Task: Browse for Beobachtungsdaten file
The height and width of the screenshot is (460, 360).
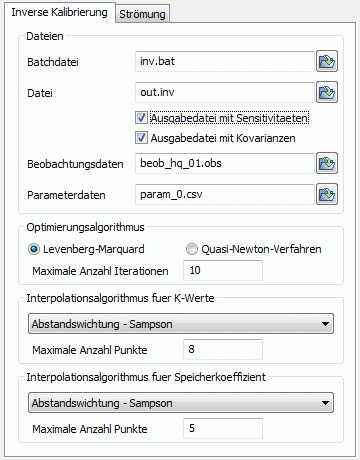Action: (x=327, y=163)
